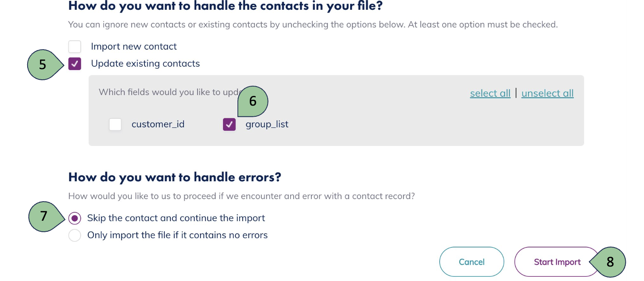The image size is (644, 281).
Task: Click the step 6 callout marker
Action: pyautogui.click(x=253, y=101)
